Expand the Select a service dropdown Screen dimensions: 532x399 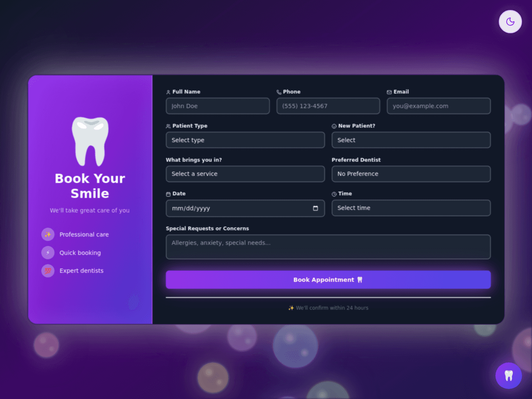point(245,174)
